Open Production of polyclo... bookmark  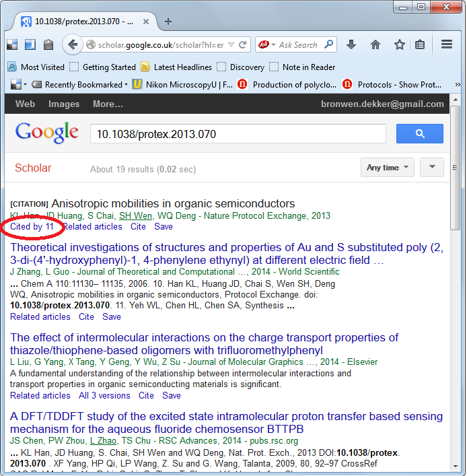[287, 84]
